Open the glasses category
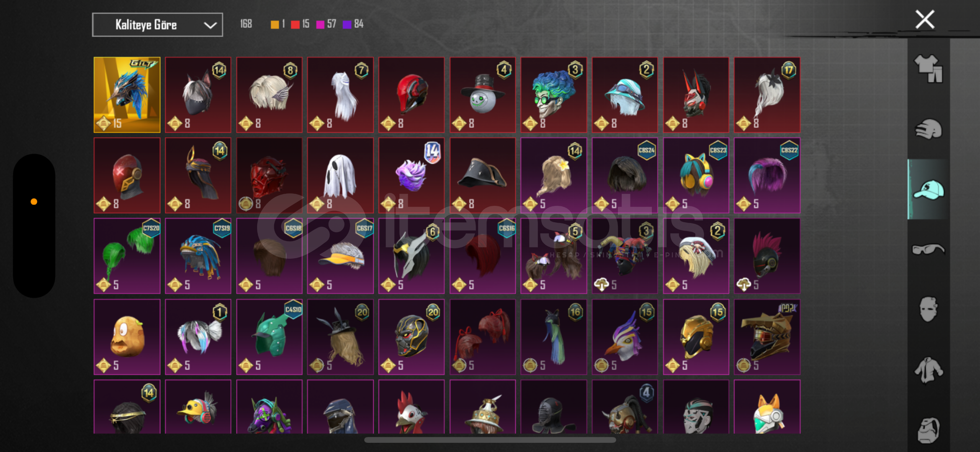 [x=928, y=249]
